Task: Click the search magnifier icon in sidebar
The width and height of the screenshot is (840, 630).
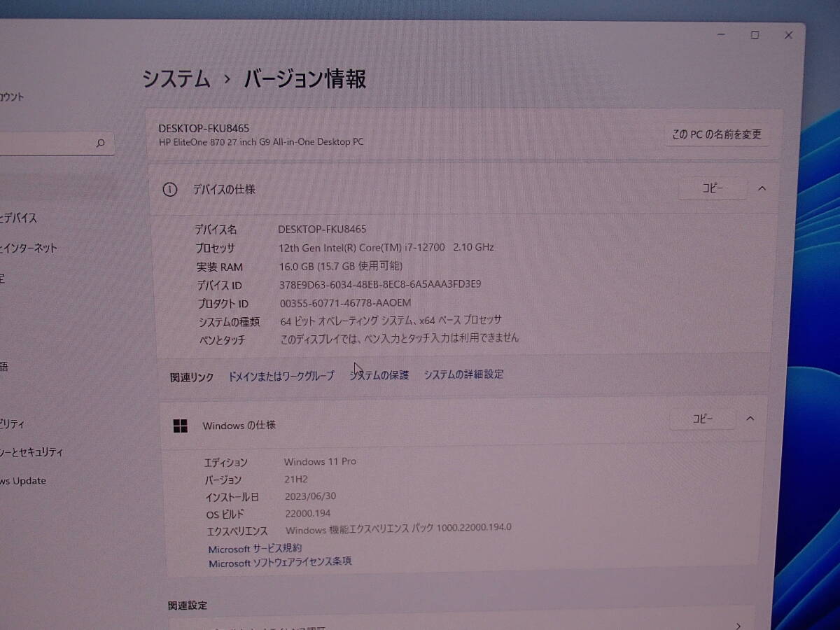Action: tap(100, 143)
